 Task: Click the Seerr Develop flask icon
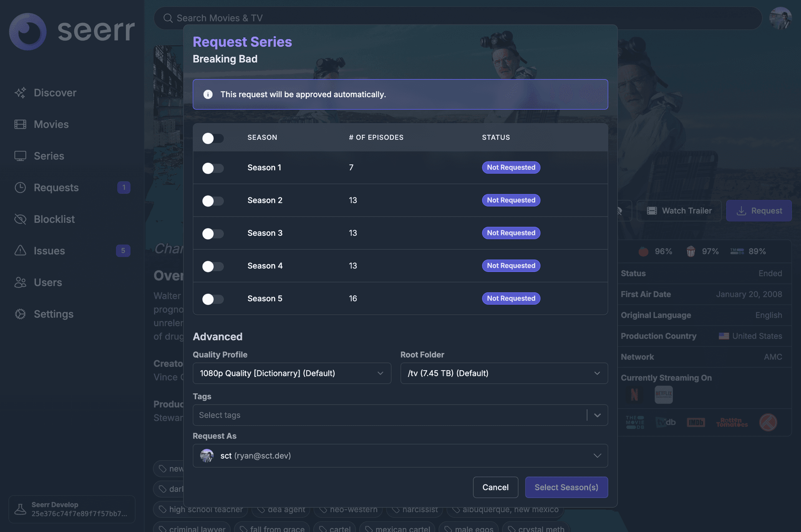tap(20, 509)
